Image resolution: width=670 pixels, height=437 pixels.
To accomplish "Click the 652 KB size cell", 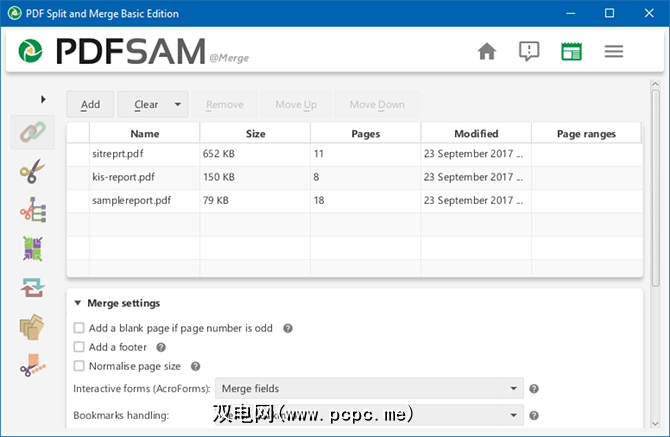I will coord(255,154).
